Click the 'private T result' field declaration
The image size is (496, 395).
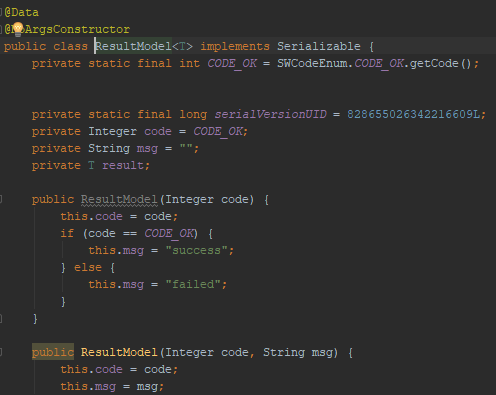(91, 165)
